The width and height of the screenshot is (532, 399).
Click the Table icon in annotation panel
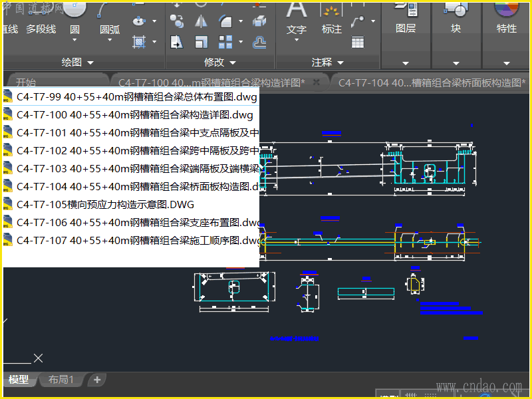(x=358, y=43)
